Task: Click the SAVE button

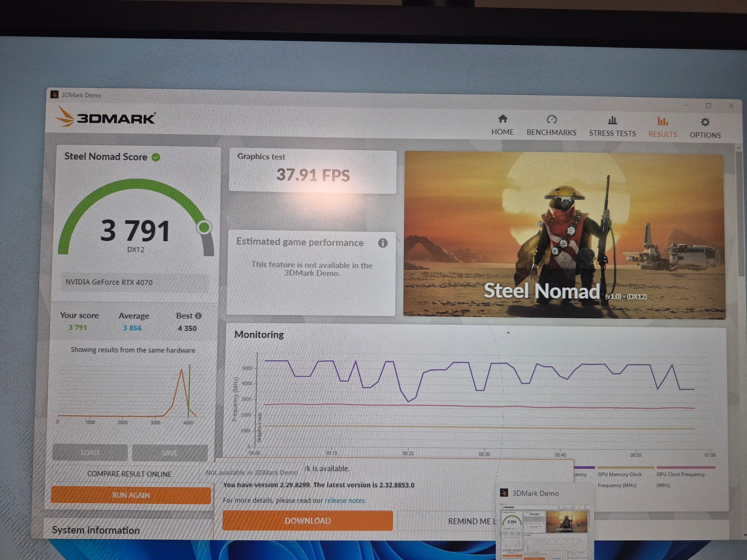Action: point(170,453)
